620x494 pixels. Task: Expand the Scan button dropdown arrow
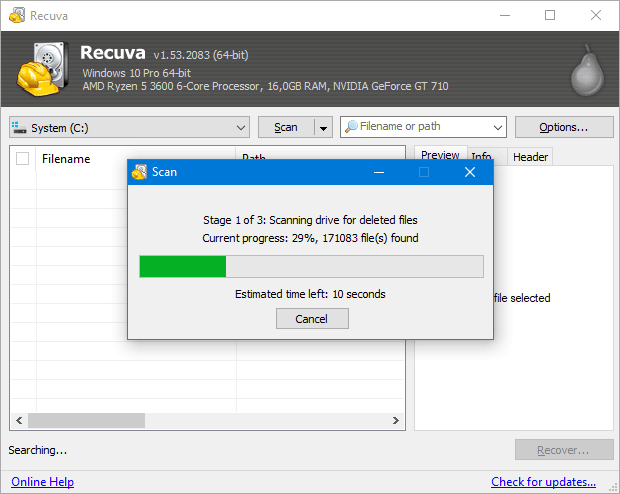323,128
